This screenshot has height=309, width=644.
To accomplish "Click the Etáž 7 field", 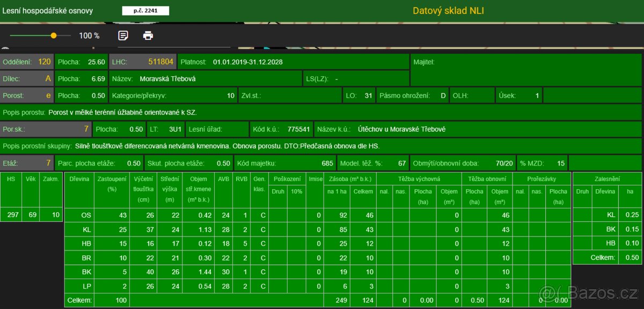I will (27, 163).
